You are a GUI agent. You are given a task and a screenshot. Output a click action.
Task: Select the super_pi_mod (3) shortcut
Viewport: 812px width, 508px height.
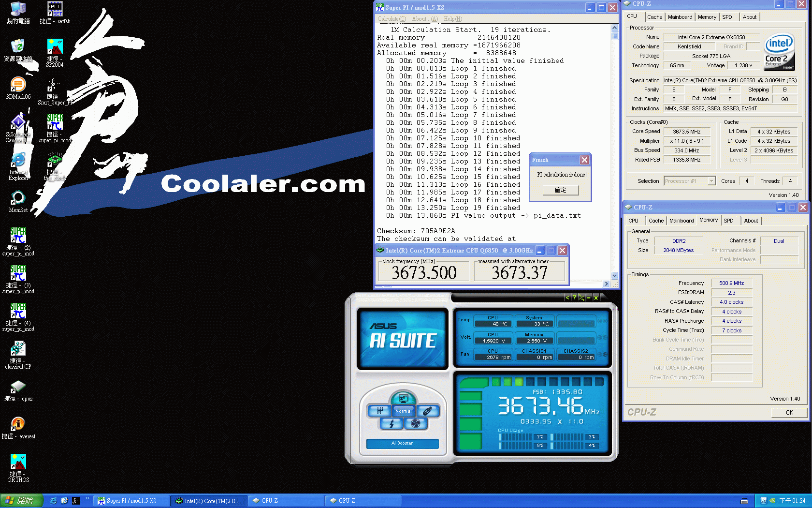coord(18,280)
